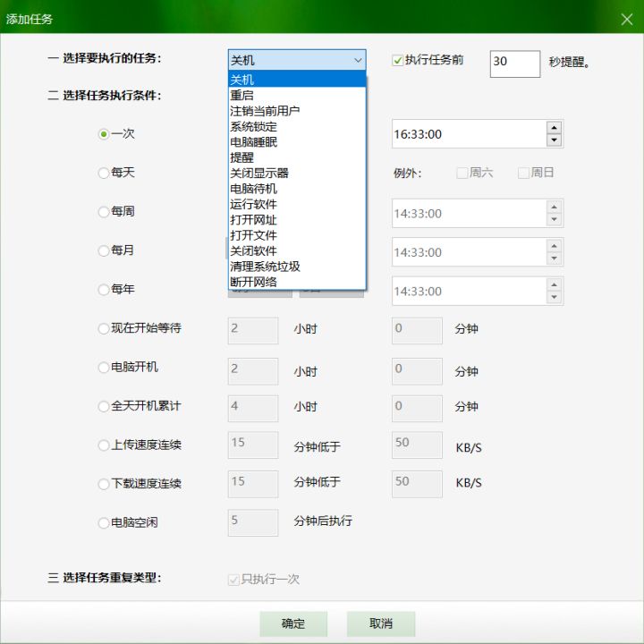Choose 重启 from the task list
Screen dimensions: 644x644
pyautogui.click(x=297, y=95)
